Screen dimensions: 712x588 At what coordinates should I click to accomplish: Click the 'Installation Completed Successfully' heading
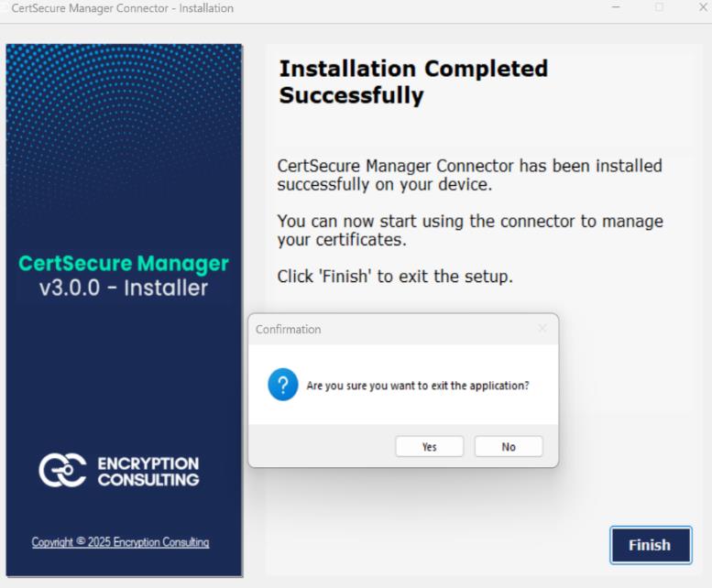413,82
